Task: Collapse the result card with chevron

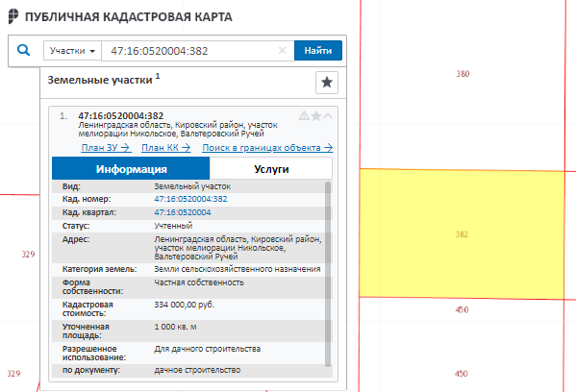Action: pyautogui.click(x=328, y=116)
